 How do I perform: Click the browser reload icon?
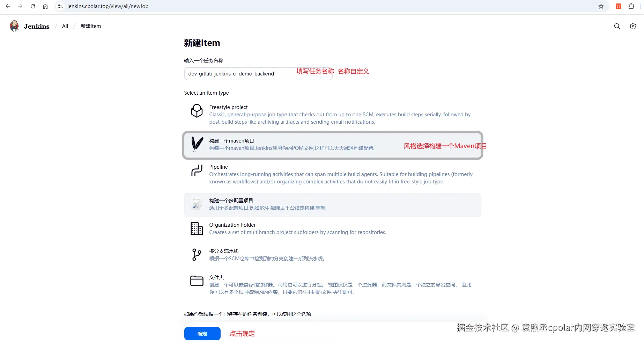(x=33, y=6)
